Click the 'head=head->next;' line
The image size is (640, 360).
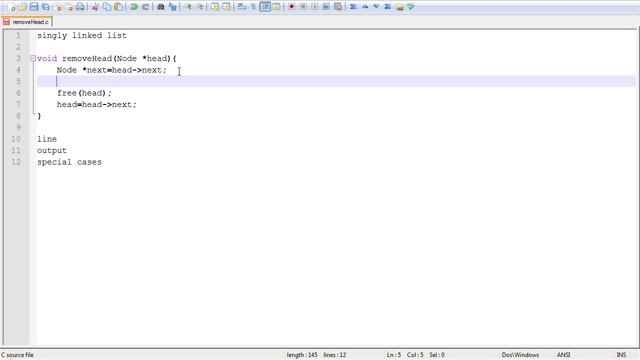[97, 104]
